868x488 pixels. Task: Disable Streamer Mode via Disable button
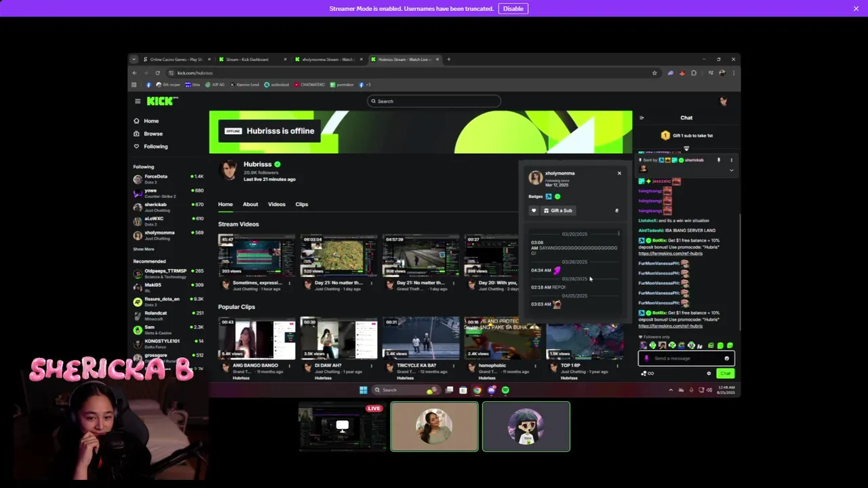coord(513,8)
